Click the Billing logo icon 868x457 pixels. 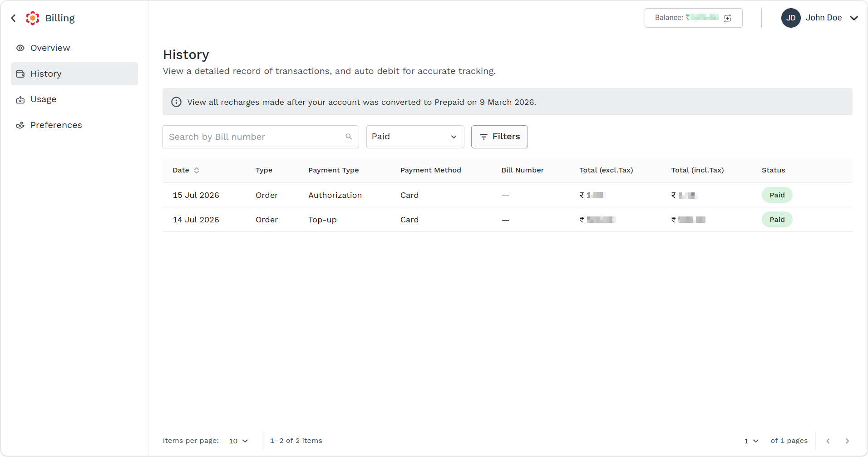[x=33, y=18]
